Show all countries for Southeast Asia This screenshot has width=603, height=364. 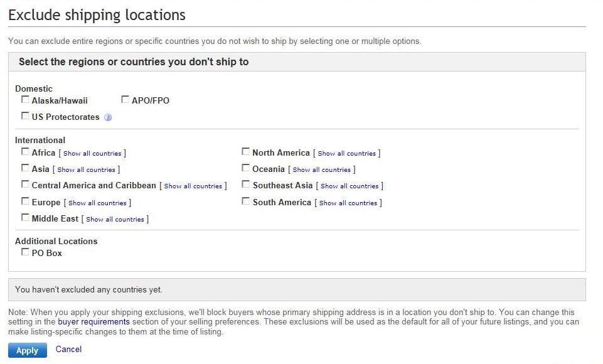tap(350, 186)
